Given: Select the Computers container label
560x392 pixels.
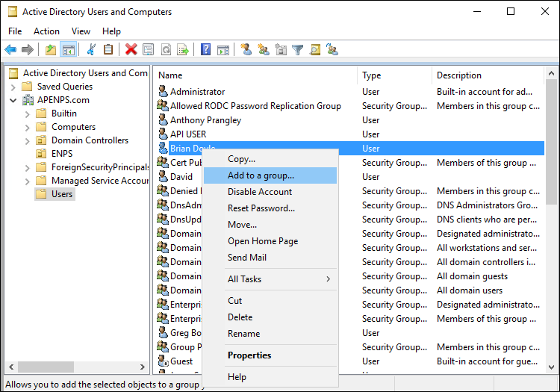Looking at the screenshot, I should [x=74, y=127].
